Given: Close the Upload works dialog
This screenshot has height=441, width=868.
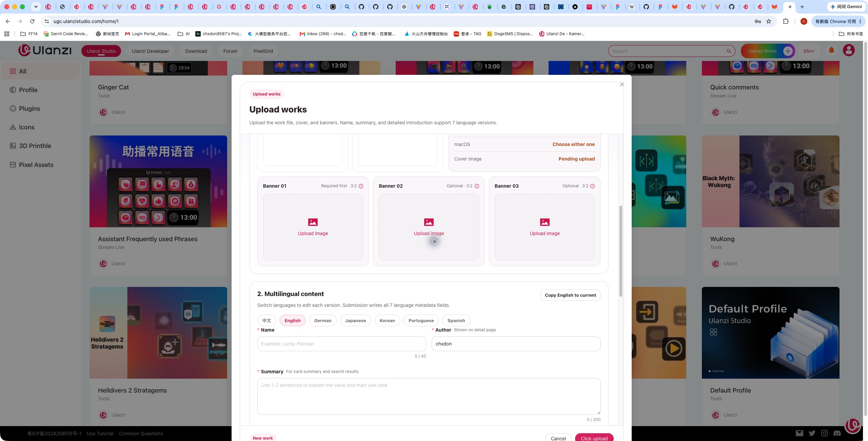Looking at the screenshot, I should coord(622,84).
